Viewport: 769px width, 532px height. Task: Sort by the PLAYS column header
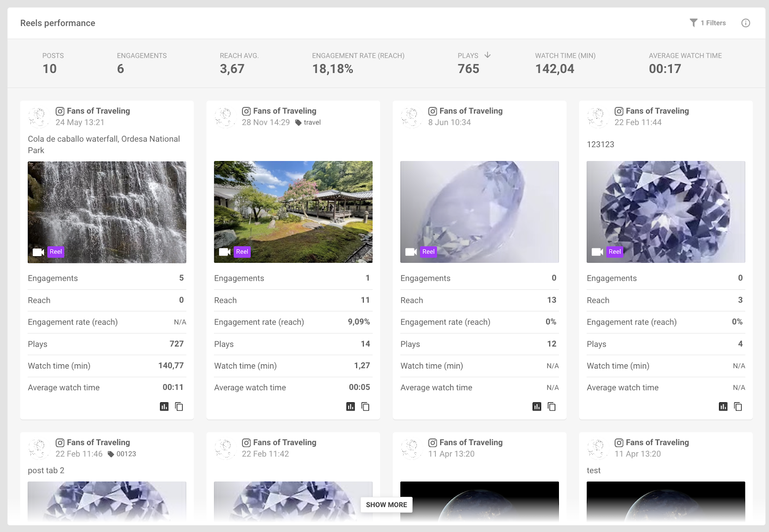click(468, 56)
